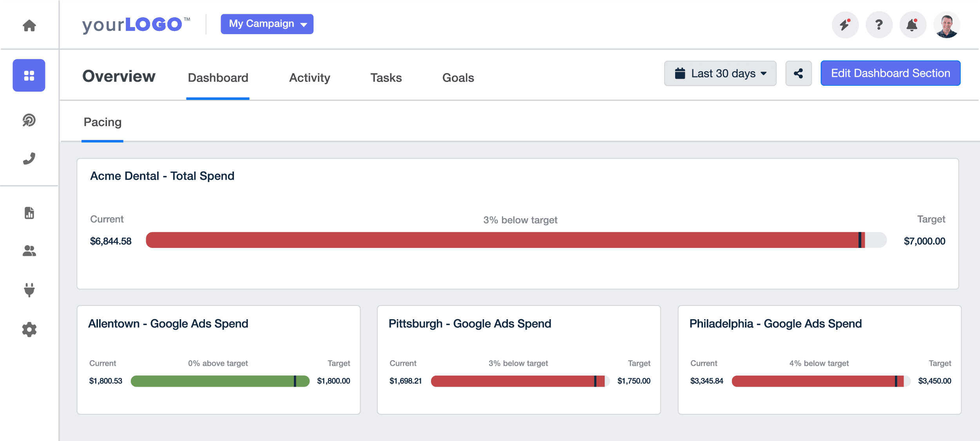Click the boost lightning icon in the header

(845, 25)
